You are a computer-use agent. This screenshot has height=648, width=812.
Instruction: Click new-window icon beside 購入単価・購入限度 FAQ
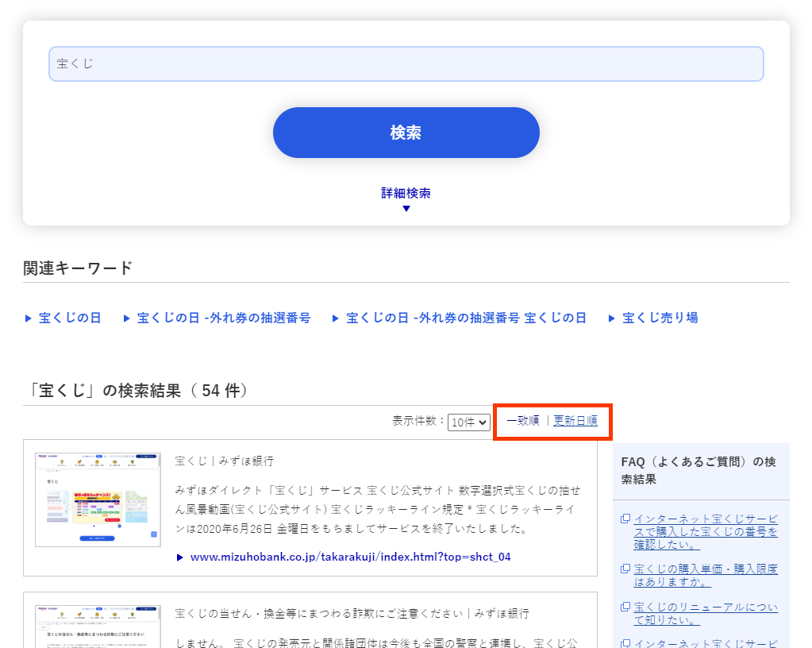click(625, 569)
